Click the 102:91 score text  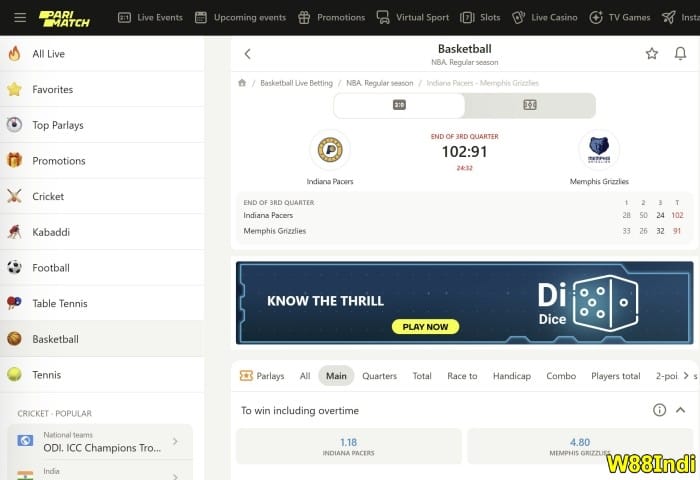point(464,152)
